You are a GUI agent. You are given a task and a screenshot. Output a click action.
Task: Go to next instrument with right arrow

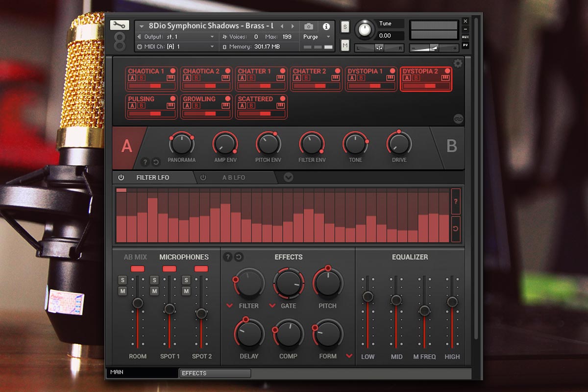pos(293,26)
